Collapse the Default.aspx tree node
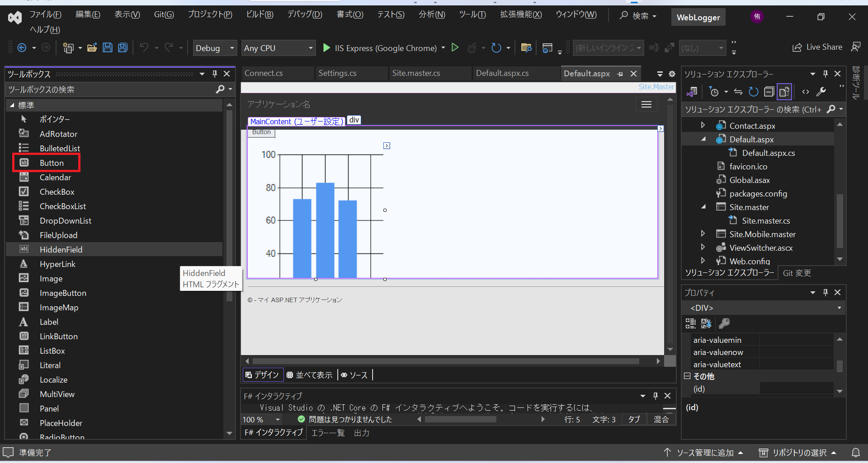The image size is (868, 463). click(703, 139)
